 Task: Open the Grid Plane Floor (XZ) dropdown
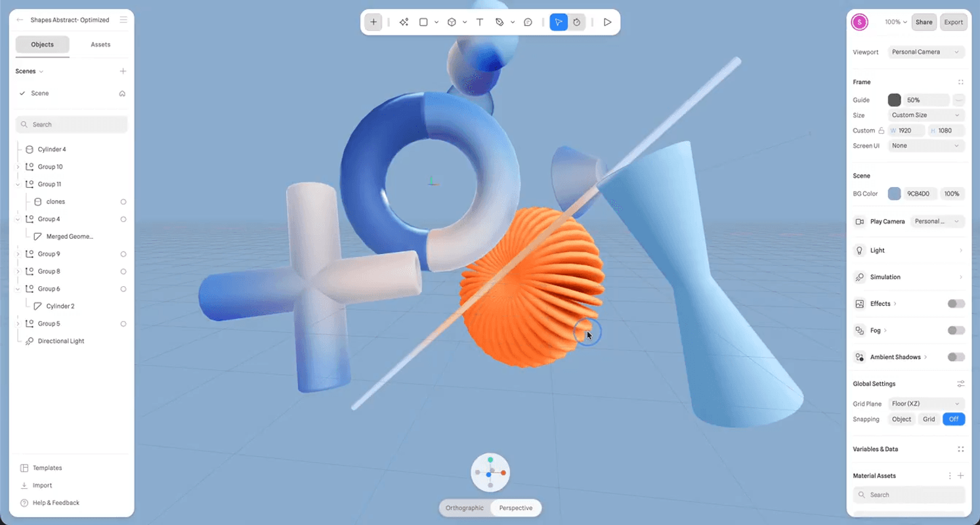926,404
